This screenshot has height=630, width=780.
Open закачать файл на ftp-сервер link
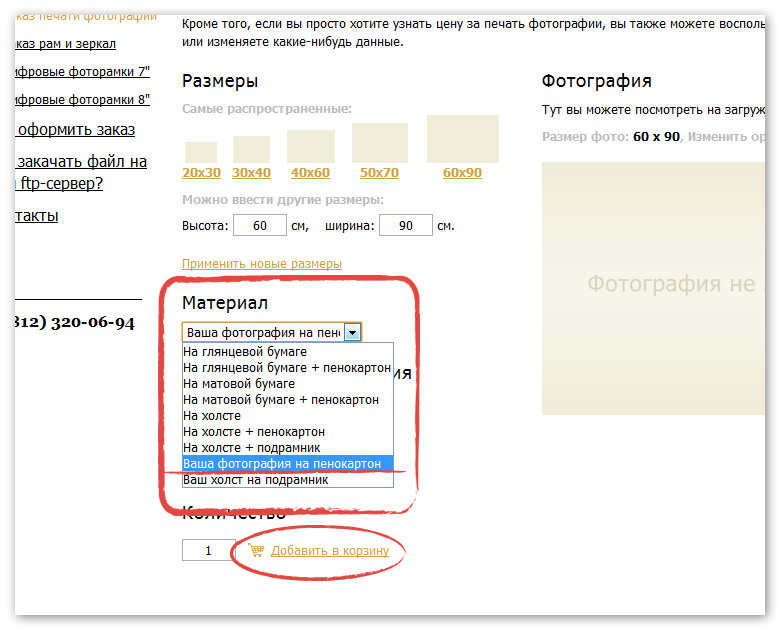pyautogui.click(x=81, y=172)
